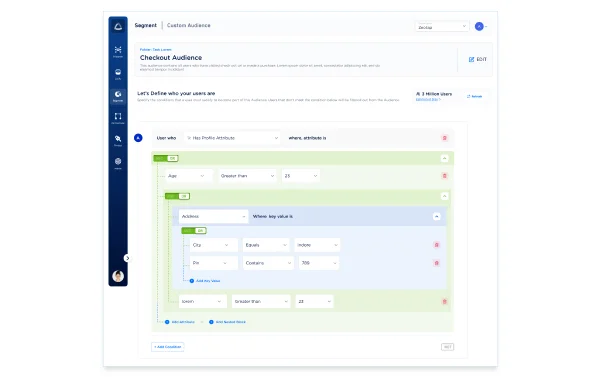Viewport: 600px width, 377px height.
Task: Click the Custom Audience breadcrumb
Action: click(x=189, y=25)
